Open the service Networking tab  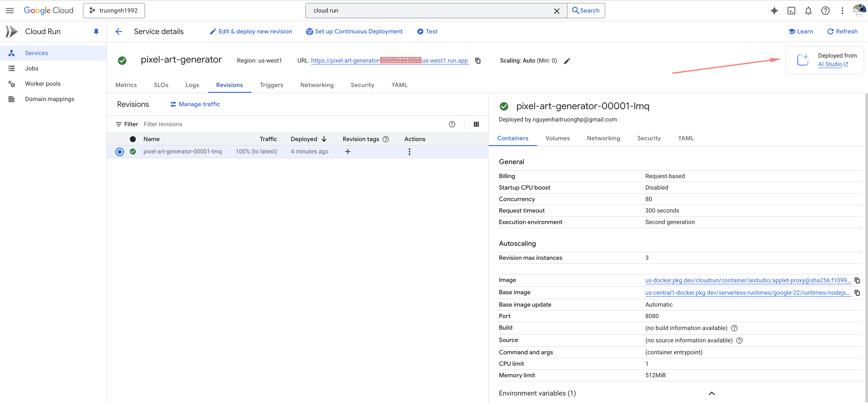(x=317, y=85)
